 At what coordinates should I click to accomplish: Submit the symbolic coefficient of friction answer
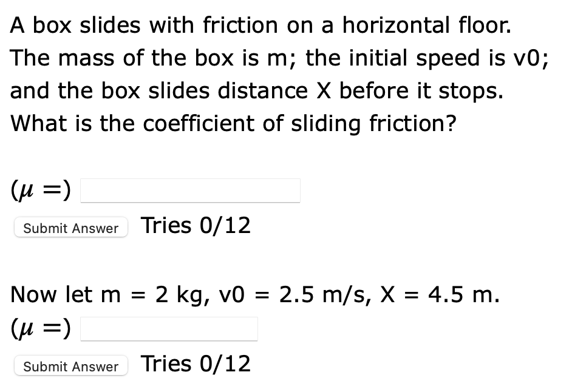click(70, 228)
